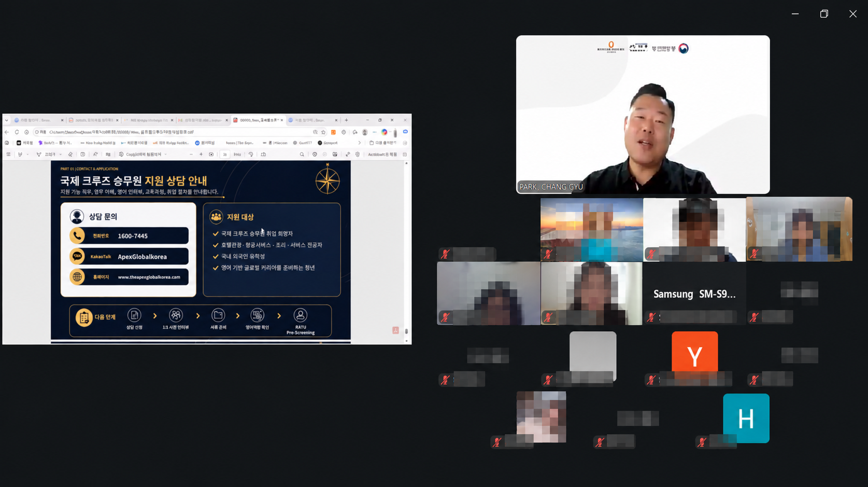This screenshot has width=868, height=487.
Task: Select the Samsung SM-S9 participant tile
Action: tap(694, 294)
